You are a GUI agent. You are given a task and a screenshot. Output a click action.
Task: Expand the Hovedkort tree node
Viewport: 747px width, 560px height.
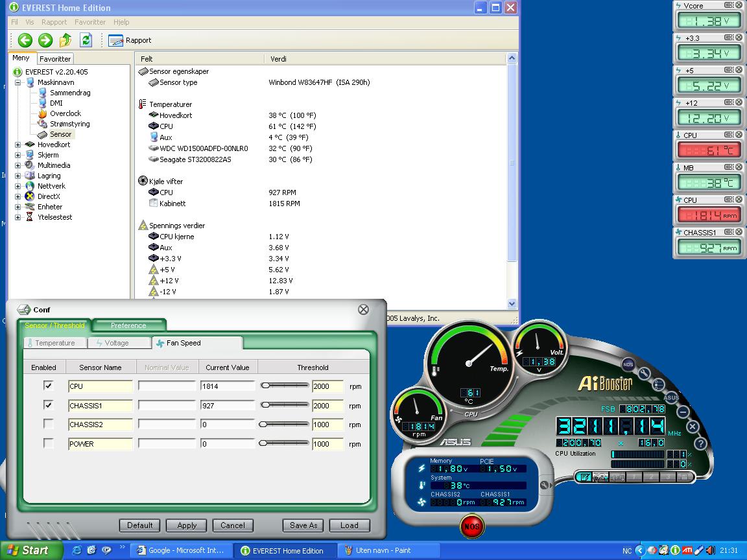point(18,145)
